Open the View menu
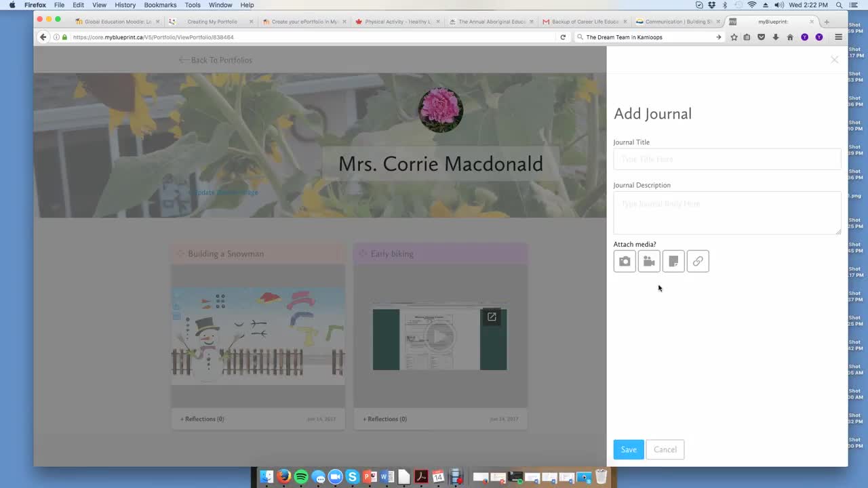This screenshot has height=488, width=868. (100, 5)
